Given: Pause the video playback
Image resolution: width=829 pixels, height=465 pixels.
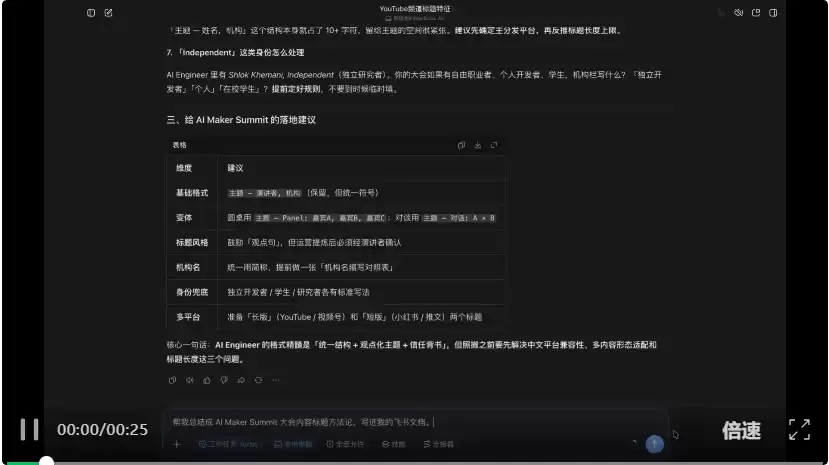Looking at the screenshot, I should point(29,430).
